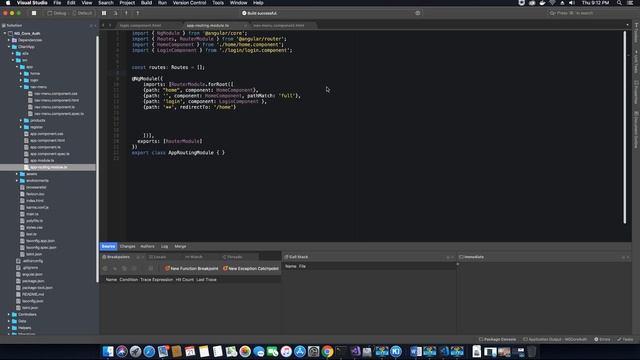The image size is (640, 360).
Task: Open the nav-menu.component.html editor tab
Action: [279, 25]
